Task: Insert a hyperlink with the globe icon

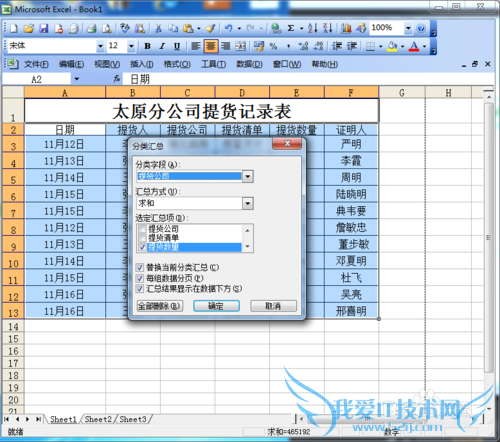Action: coord(276,28)
